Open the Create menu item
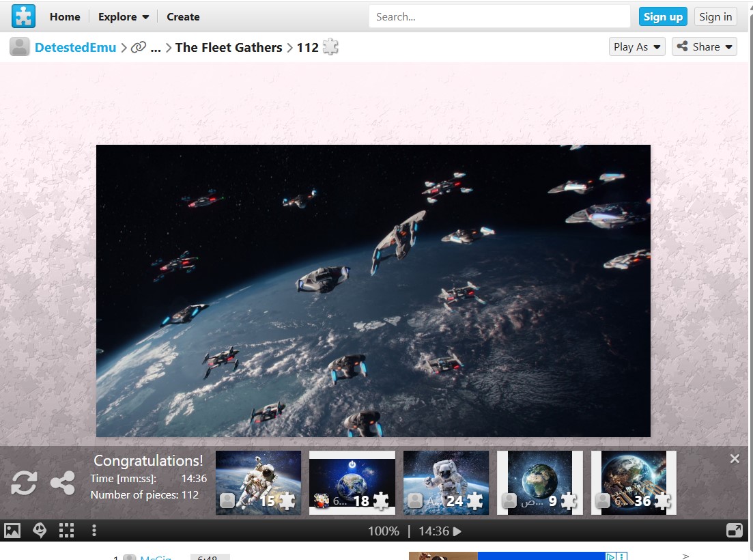The image size is (753, 560). tap(183, 17)
